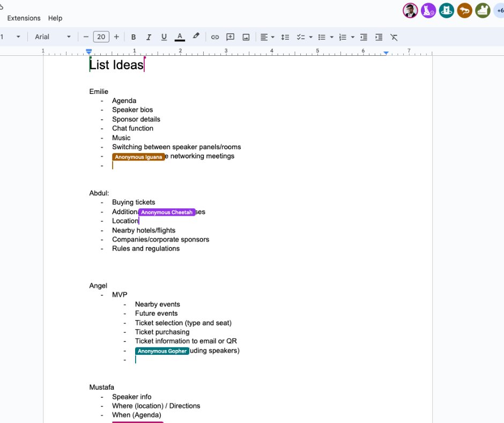Apply a numbered list
Viewport: 504px width, 423px height.
343,37
